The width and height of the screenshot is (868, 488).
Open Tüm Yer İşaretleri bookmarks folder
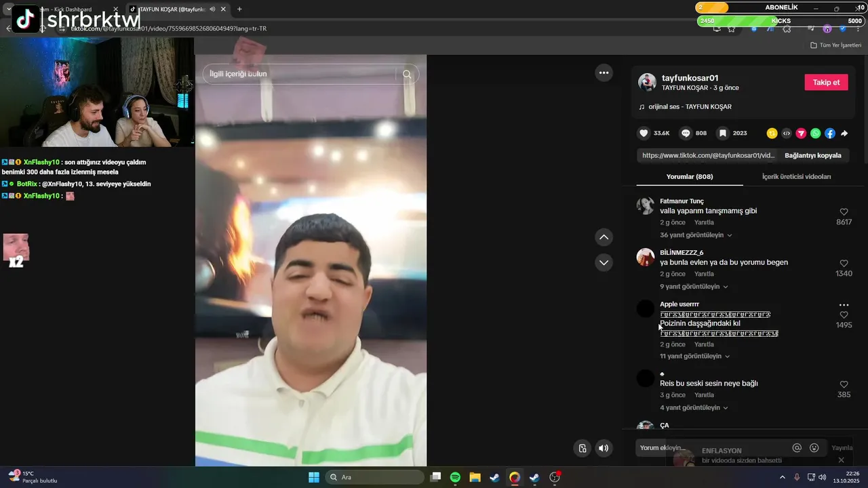[x=835, y=45]
